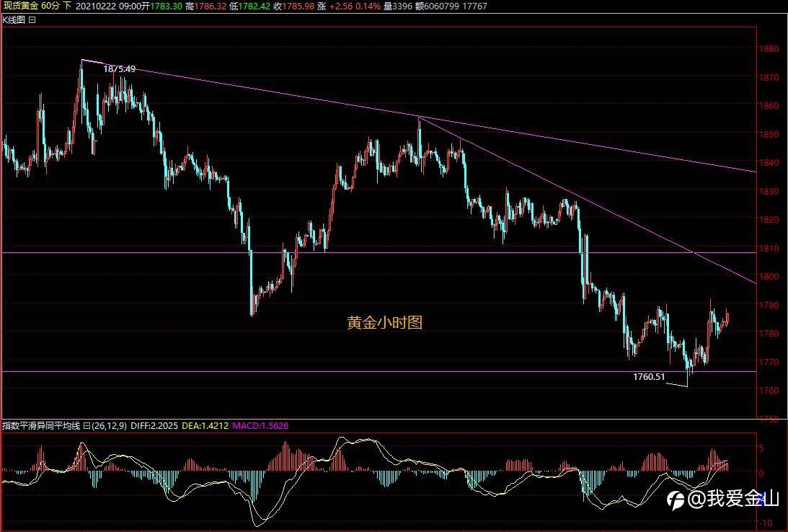Click the 60分 period label
Image resolution: width=788 pixels, height=532 pixels.
(x=50, y=6)
